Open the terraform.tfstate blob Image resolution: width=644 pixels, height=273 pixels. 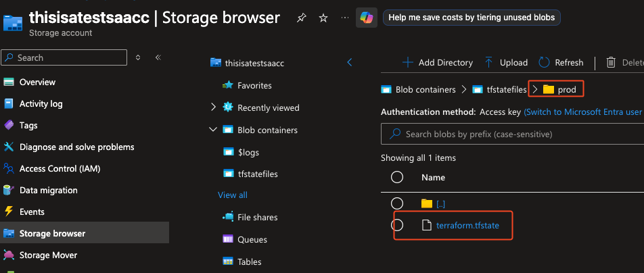coord(467,225)
